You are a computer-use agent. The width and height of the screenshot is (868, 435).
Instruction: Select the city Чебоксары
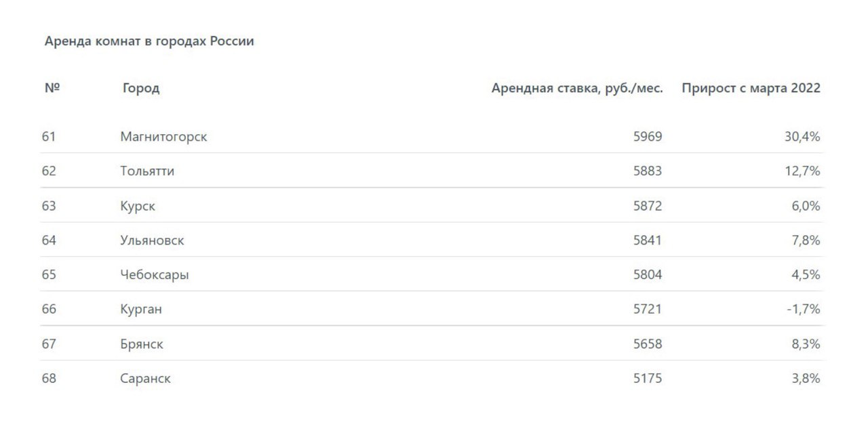[x=155, y=275]
